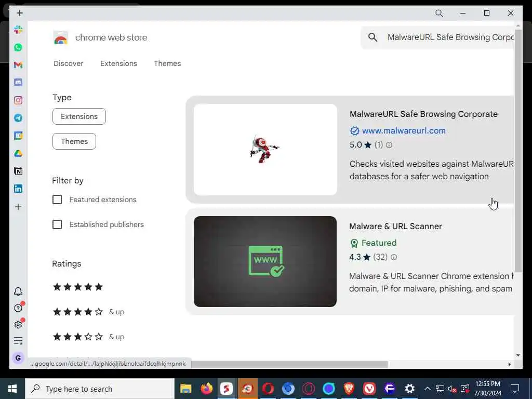This screenshot has width=532, height=399.
Task: Check the Featured extensions filter
Action: 57,199
